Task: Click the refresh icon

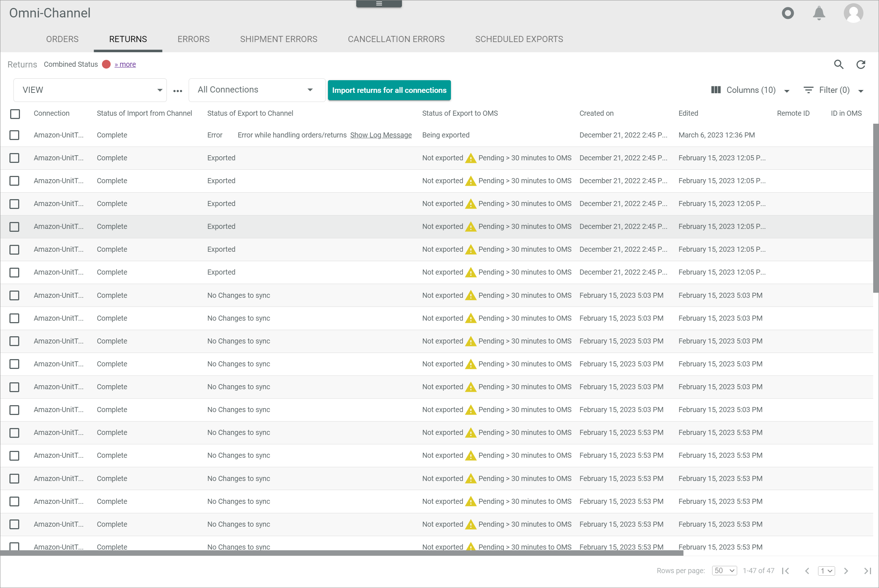Action: (860, 65)
